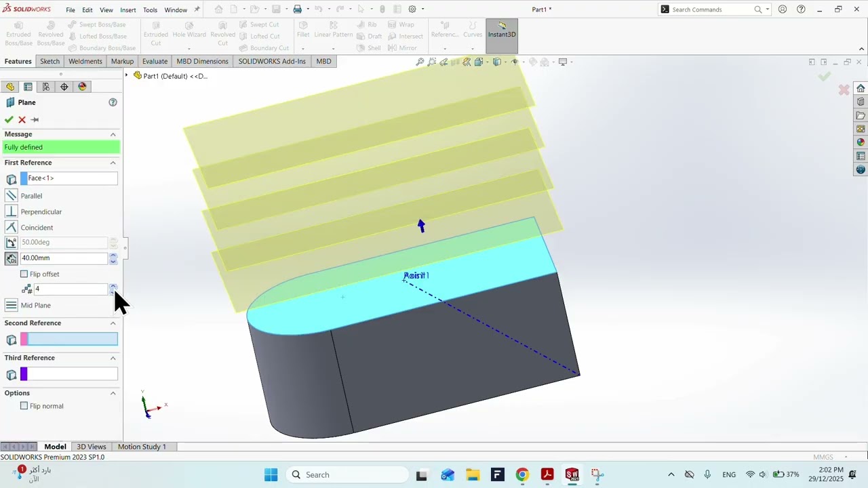The image size is (868, 488).
Task: Open the Evaluate ribbon tab
Action: click(x=155, y=61)
